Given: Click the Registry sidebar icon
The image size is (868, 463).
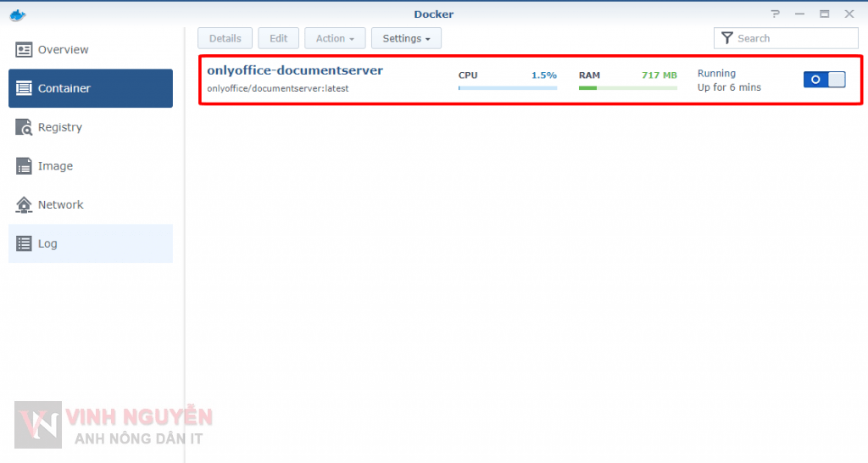Looking at the screenshot, I should pos(24,127).
